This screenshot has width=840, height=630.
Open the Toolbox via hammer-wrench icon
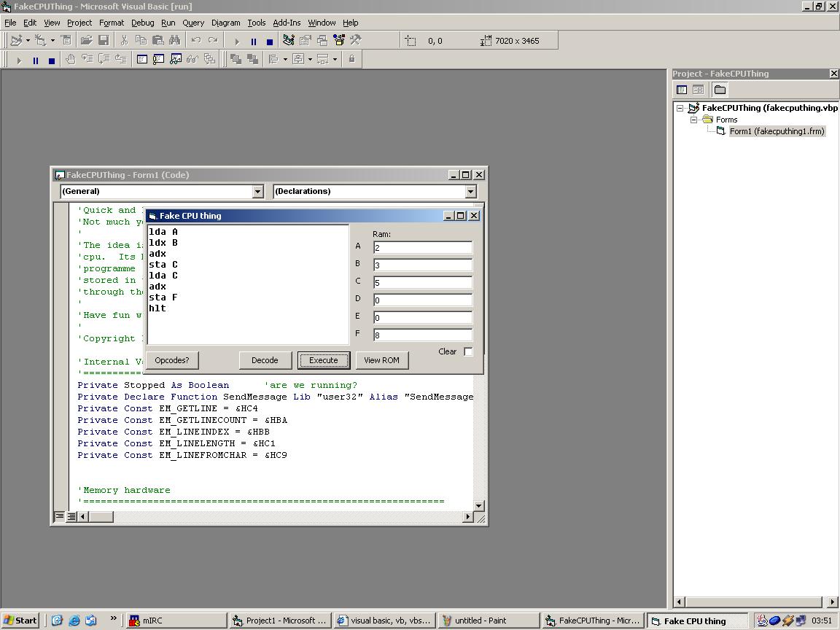[x=356, y=41]
